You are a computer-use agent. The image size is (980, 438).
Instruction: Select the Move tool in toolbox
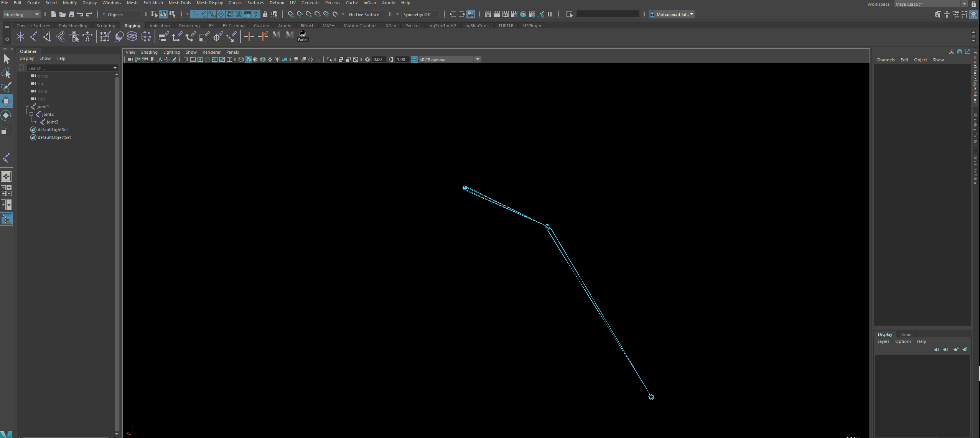6,101
